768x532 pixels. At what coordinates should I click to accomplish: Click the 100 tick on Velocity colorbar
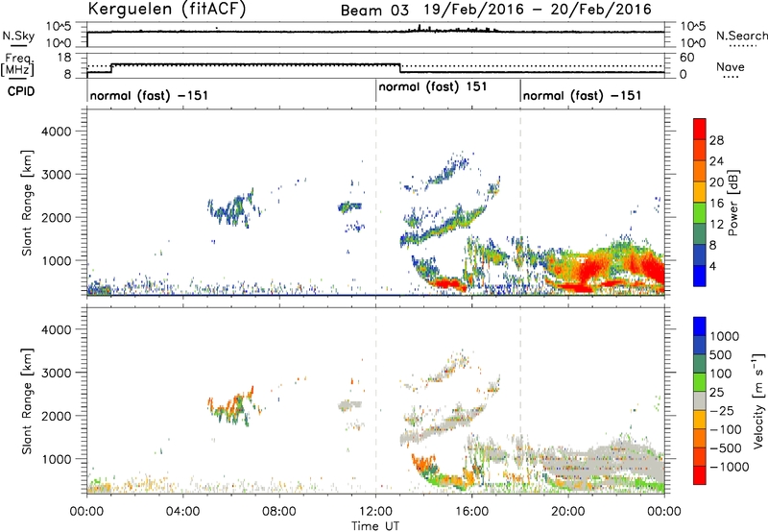tap(721, 374)
